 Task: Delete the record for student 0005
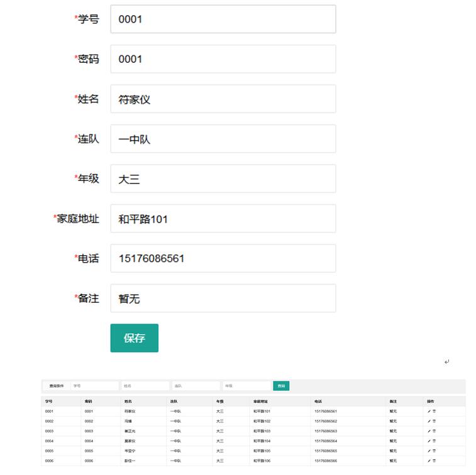434,450
